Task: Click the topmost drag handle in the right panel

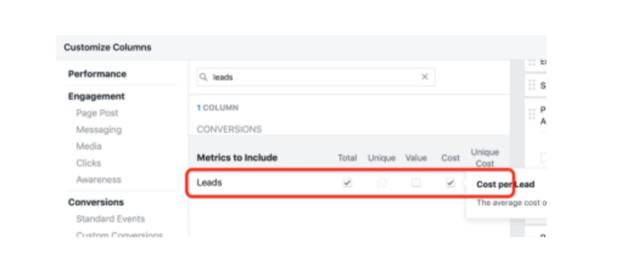Action: (532, 62)
